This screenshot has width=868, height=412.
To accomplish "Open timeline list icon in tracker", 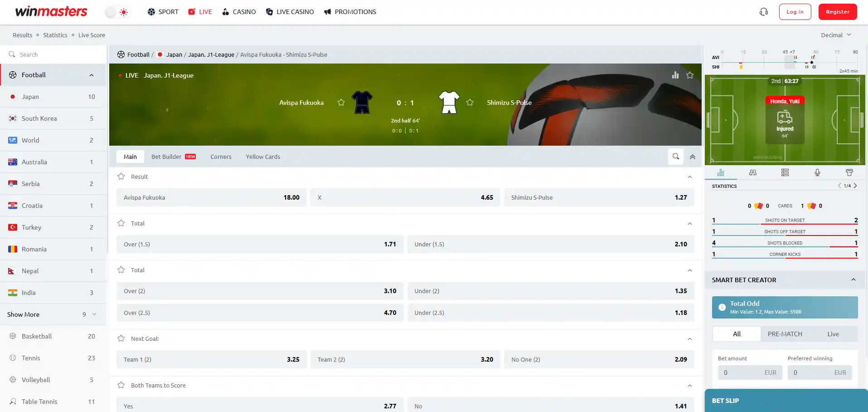I will click(785, 172).
